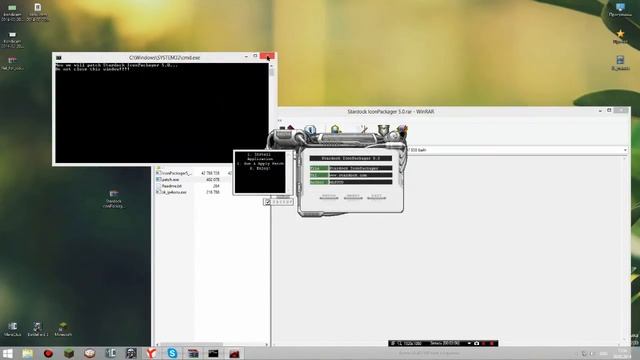
Task: Click the red patcher taskbar icon
Action: pyautogui.click(x=234, y=353)
